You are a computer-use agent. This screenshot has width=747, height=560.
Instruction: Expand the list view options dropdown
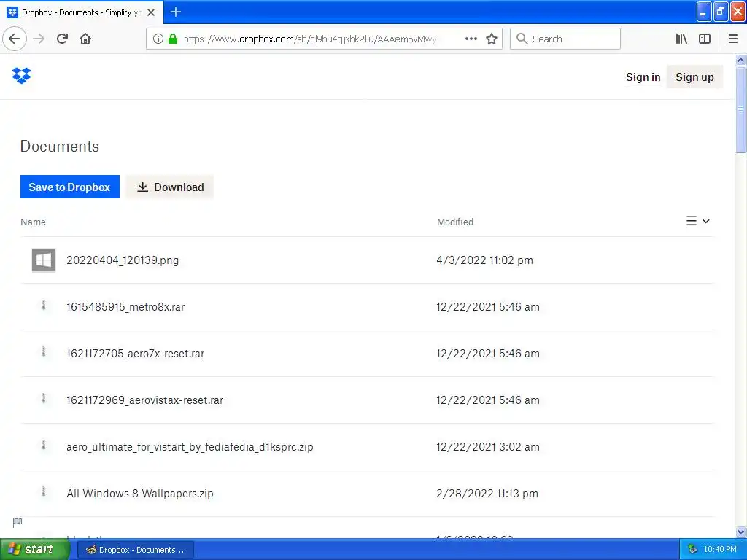pos(698,221)
